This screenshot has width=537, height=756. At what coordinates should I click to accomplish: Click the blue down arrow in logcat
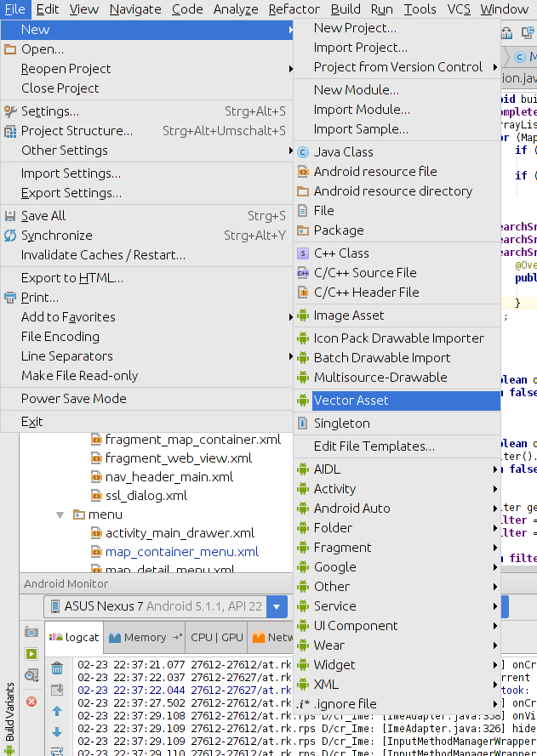[57, 732]
